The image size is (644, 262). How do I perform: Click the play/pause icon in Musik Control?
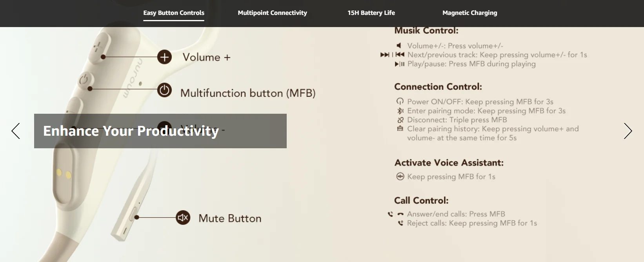click(399, 64)
